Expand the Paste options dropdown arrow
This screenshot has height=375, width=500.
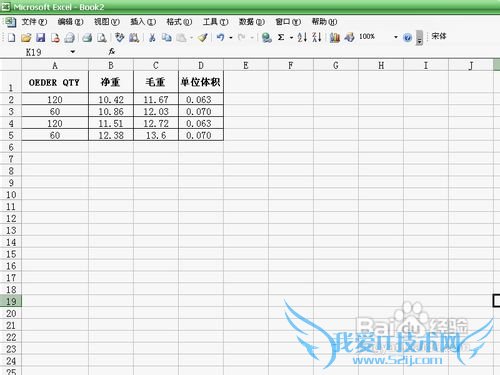[x=191, y=38]
